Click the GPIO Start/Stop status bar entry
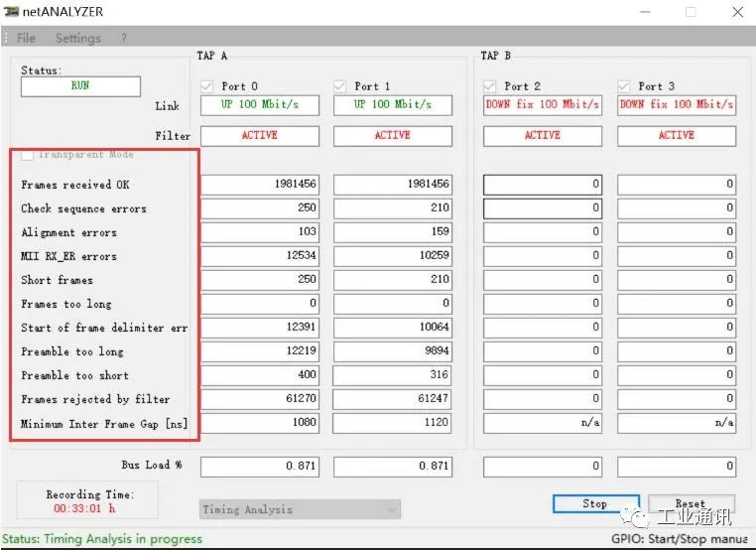756x550 pixels. 680,539
